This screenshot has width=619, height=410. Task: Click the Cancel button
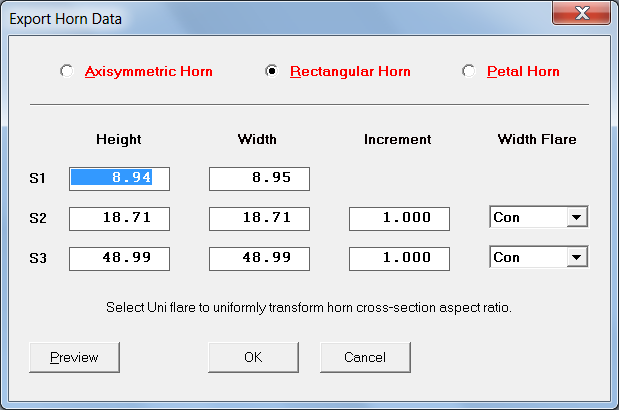coord(365,357)
